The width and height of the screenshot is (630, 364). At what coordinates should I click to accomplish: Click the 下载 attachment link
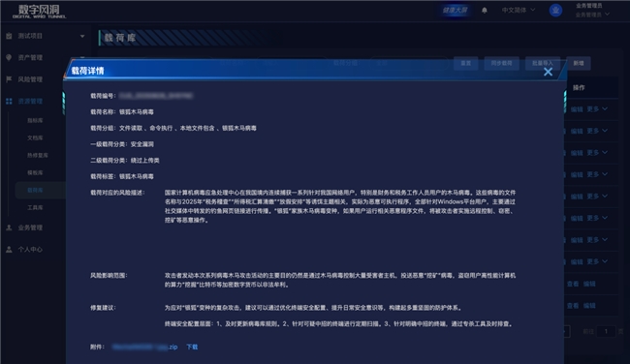click(x=192, y=347)
